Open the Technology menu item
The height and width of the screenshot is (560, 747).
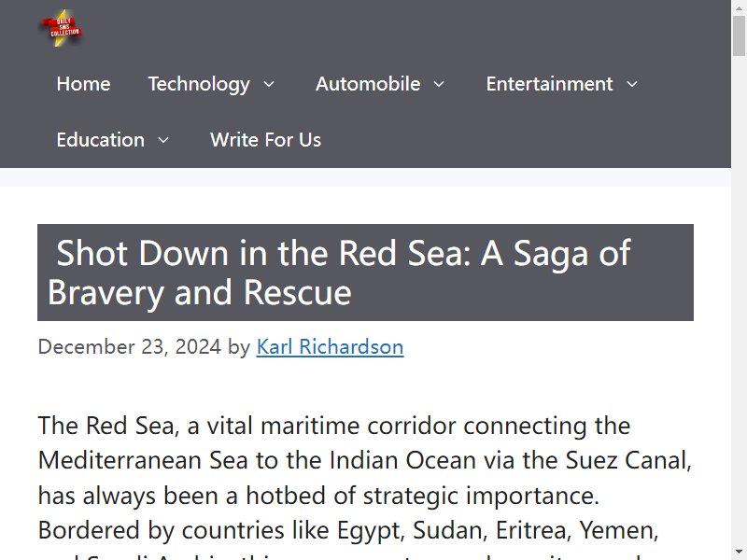(x=199, y=84)
